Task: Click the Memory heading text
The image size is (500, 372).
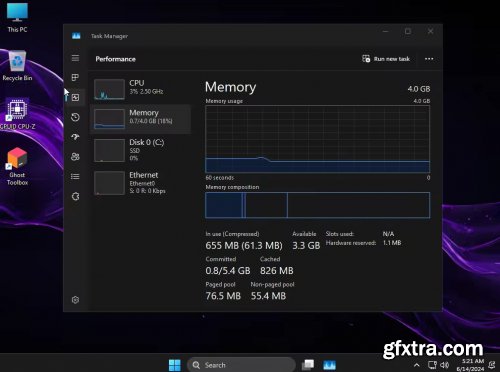Action: [x=230, y=87]
